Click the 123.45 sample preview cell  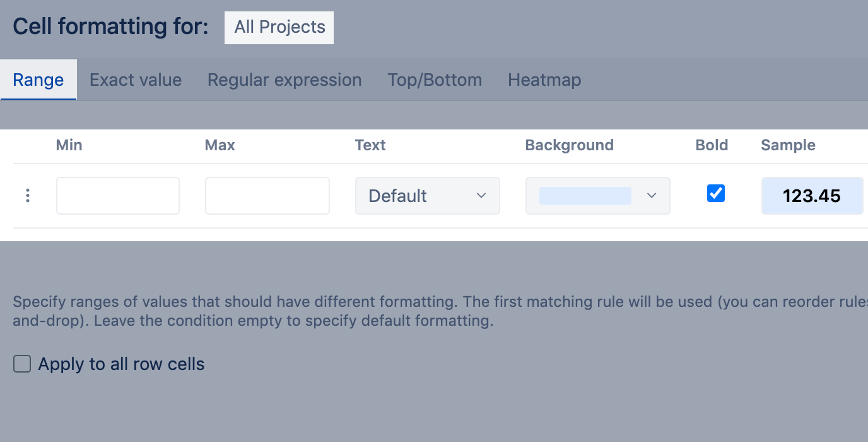click(812, 196)
